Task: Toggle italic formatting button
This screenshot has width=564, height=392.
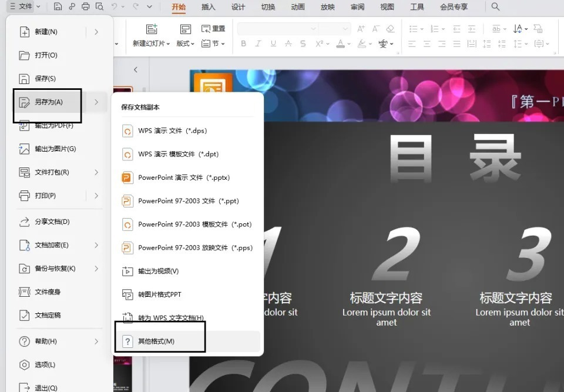Action: point(258,43)
